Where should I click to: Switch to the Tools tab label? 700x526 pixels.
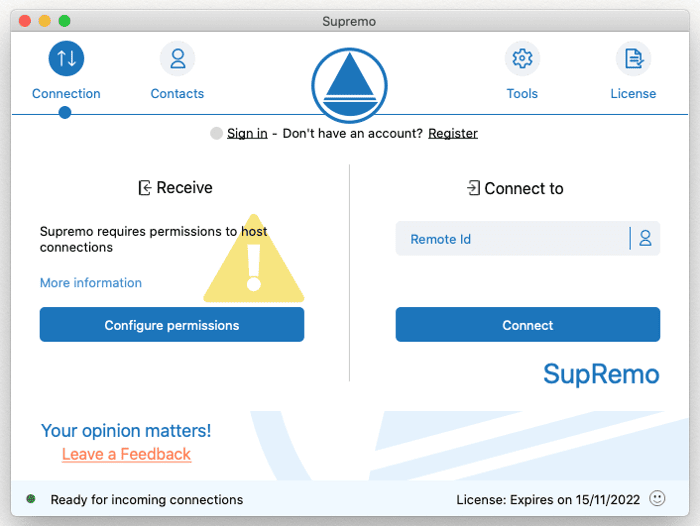coord(522,94)
